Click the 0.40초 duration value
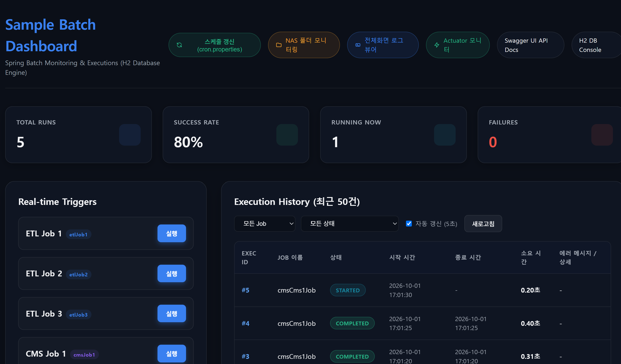The image size is (621, 364). coord(530,323)
